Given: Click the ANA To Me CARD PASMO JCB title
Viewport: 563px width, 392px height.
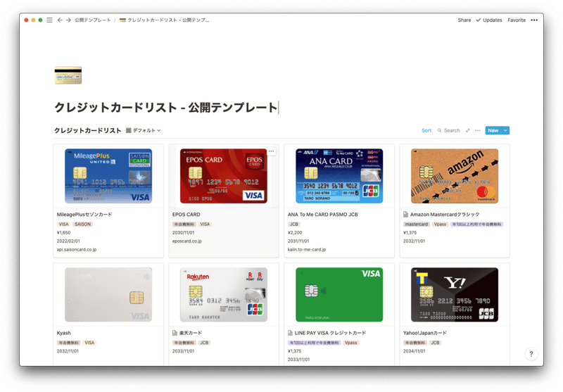Looking at the screenshot, I should coord(323,215).
